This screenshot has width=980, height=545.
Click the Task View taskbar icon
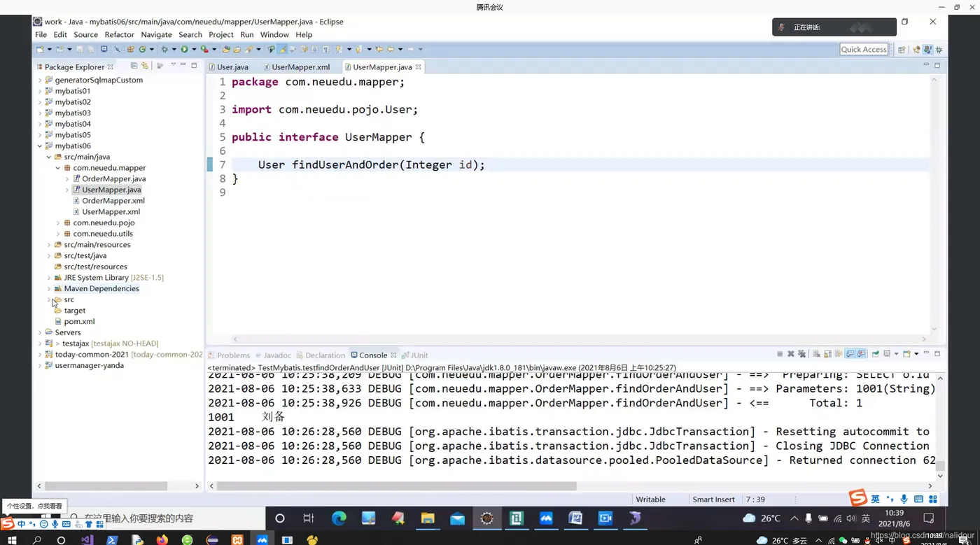[309, 518]
